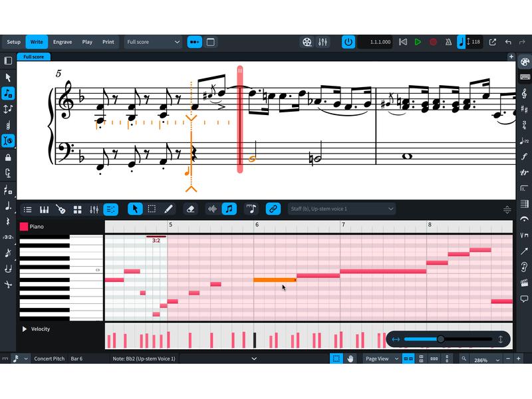
Task: Toggle the activate project power button
Action: [x=348, y=42]
